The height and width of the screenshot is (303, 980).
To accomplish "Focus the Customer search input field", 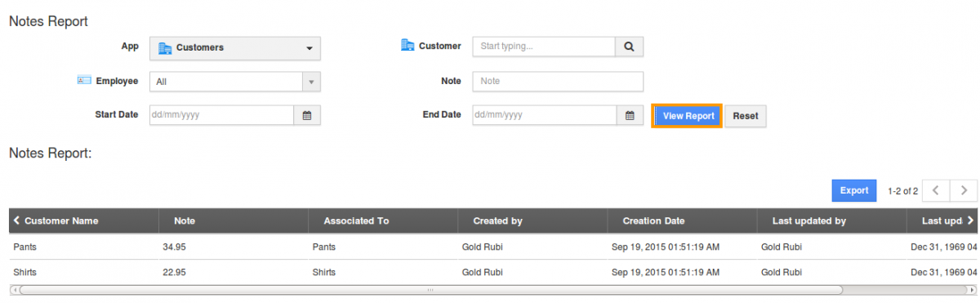I will coord(544,47).
